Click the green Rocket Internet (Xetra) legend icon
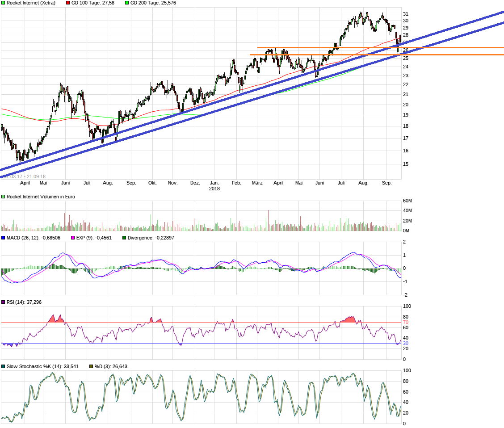Screen dimensions: 504x428 point(3,3)
